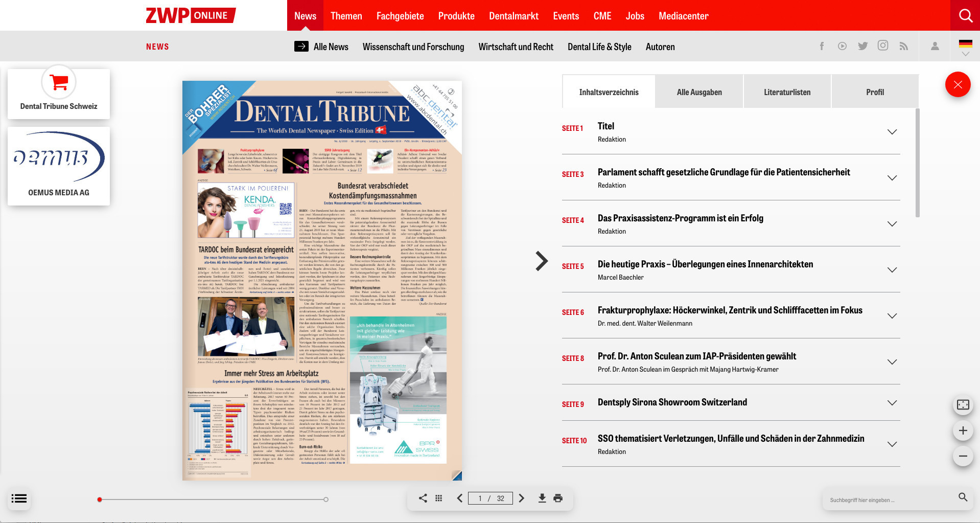Click the Alle News link

point(331,47)
